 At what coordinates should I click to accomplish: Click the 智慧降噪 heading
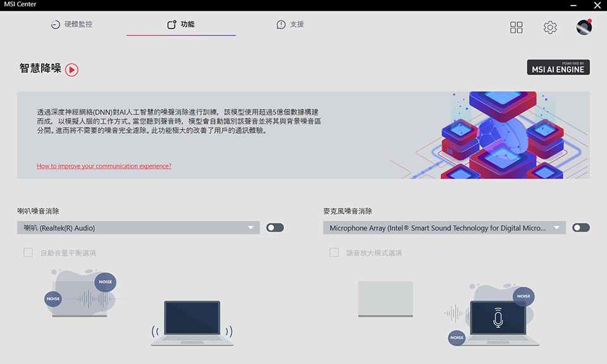pos(40,68)
